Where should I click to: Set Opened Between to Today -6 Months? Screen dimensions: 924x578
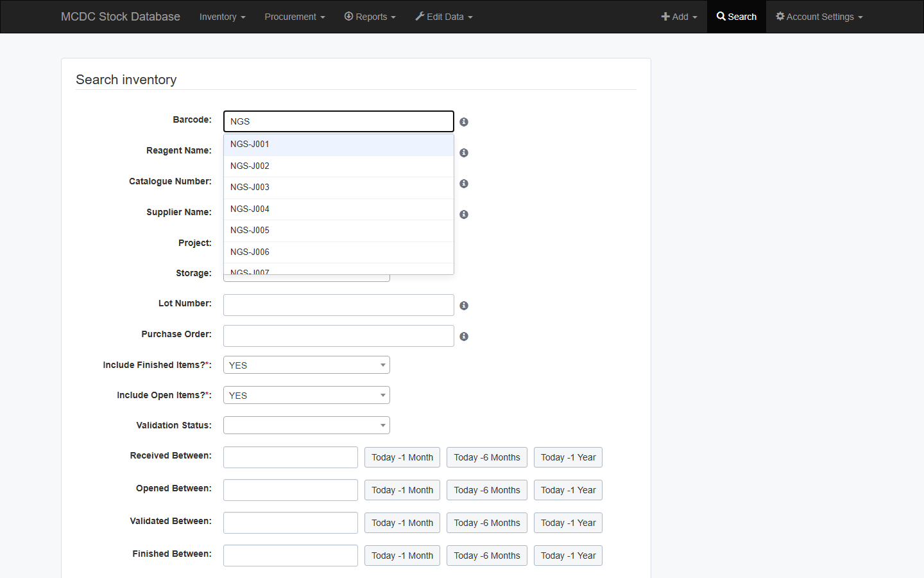tap(487, 490)
